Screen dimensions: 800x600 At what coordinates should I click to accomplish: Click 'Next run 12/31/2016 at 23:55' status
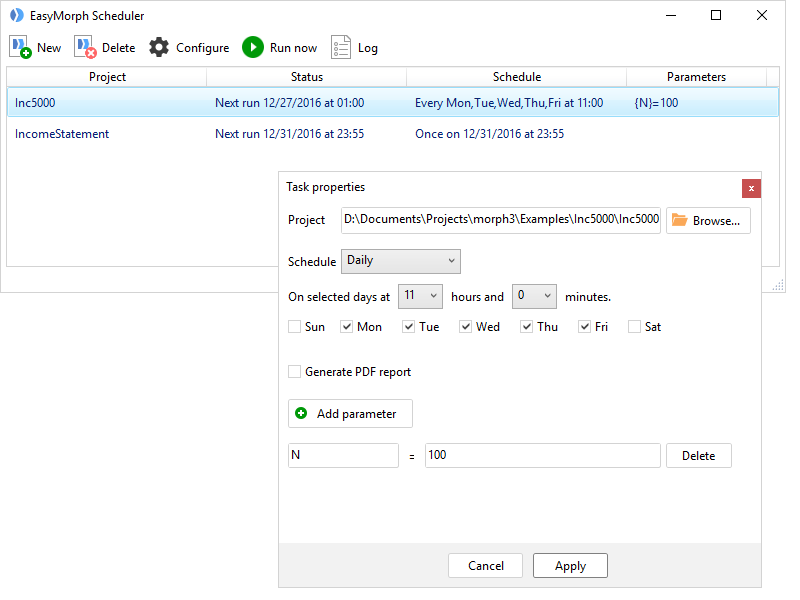tap(289, 134)
